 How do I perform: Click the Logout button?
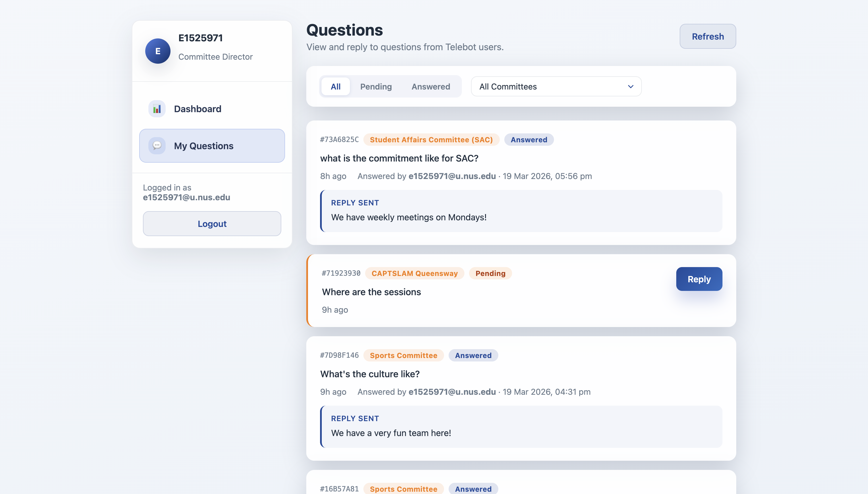click(x=212, y=223)
